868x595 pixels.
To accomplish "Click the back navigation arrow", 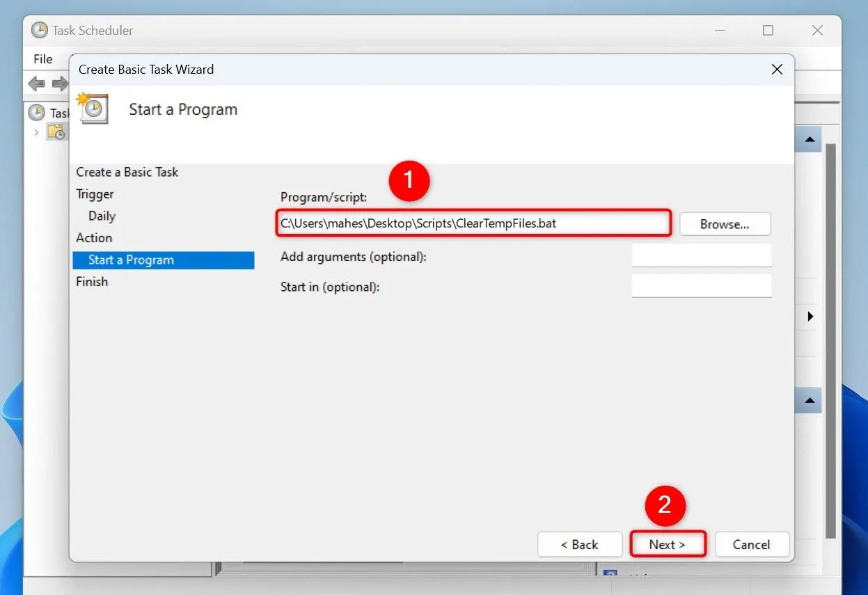I will (36, 84).
